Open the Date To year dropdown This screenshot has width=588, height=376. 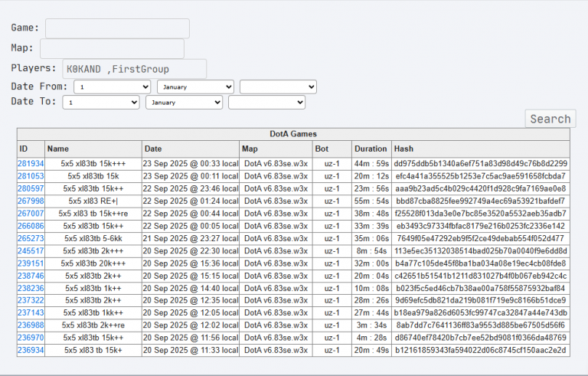pyautogui.click(x=266, y=102)
